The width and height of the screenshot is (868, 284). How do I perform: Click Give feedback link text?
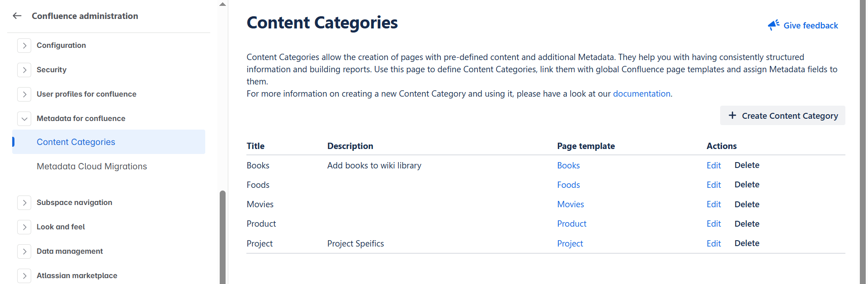tap(810, 26)
